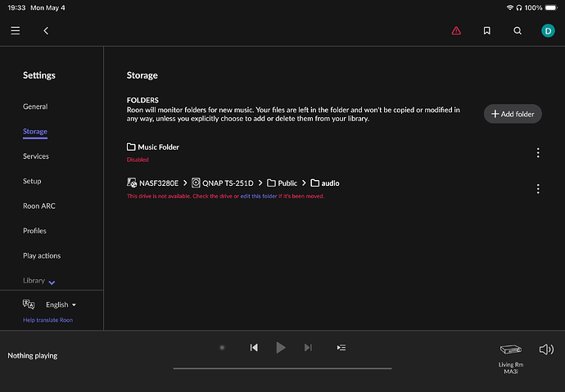Viewport: 565px width, 392px height.
Task: Go back with the back arrow
Action: [46, 30]
